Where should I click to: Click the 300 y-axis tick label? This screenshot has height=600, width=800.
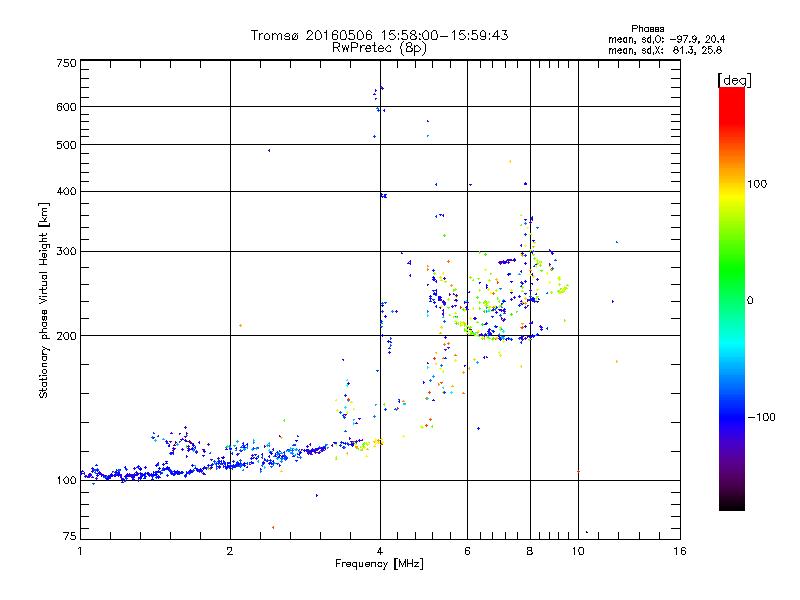[66, 251]
